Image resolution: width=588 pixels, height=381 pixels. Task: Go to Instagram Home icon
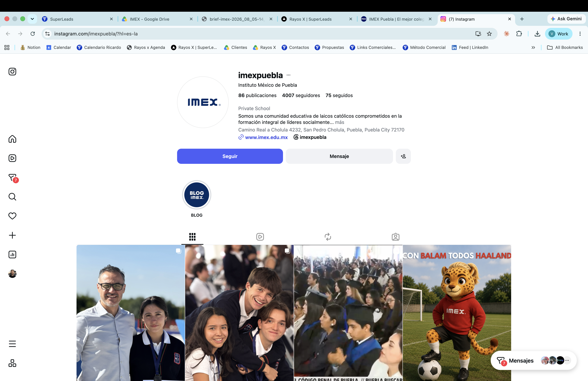click(x=12, y=139)
